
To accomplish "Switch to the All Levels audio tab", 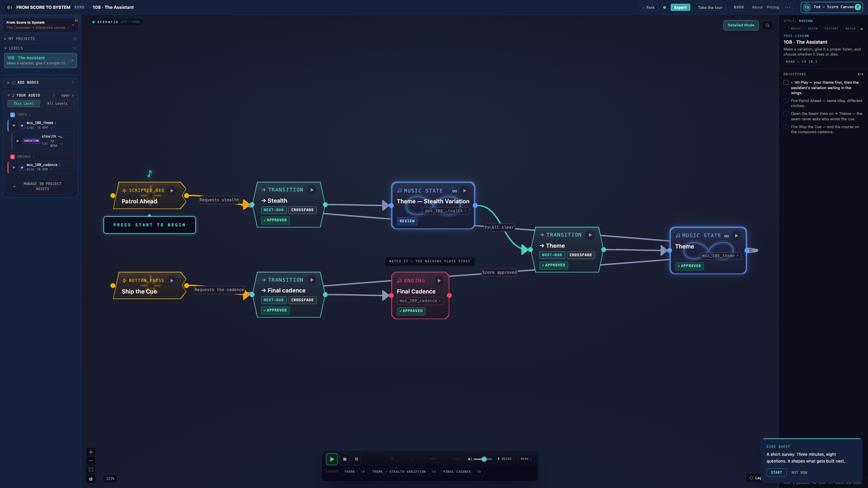I will pos(57,104).
